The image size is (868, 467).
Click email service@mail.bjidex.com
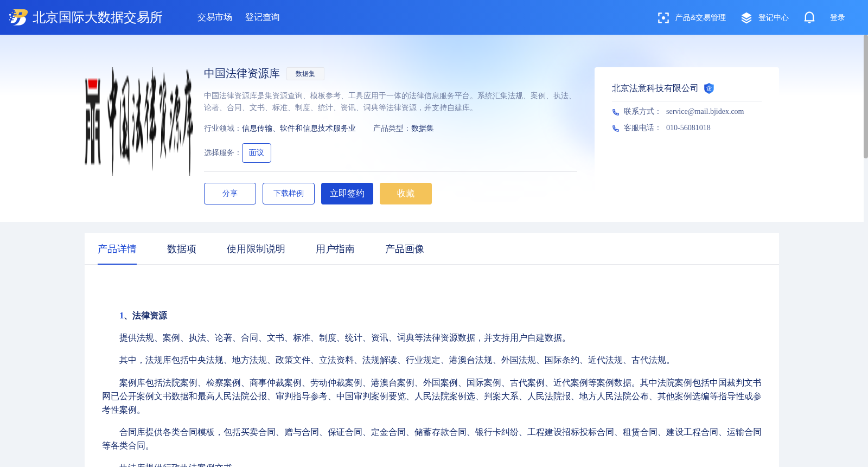pyautogui.click(x=705, y=112)
